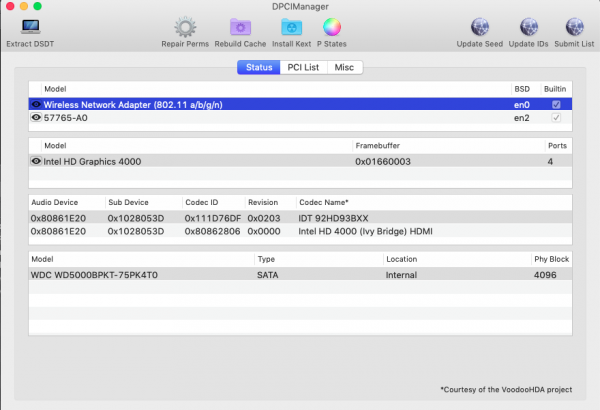
Task: Open the Install Kext tool
Action: click(x=291, y=27)
